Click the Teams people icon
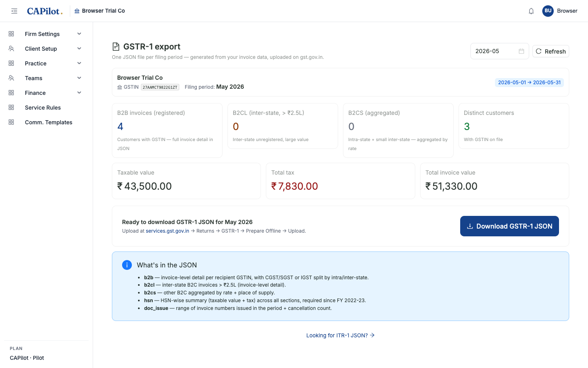The height and width of the screenshot is (368, 588). point(11,78)
